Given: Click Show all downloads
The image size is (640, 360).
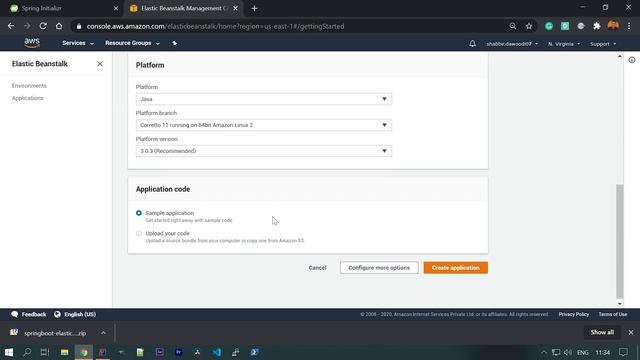Looking at the screenshot, I should click(602, 332).
